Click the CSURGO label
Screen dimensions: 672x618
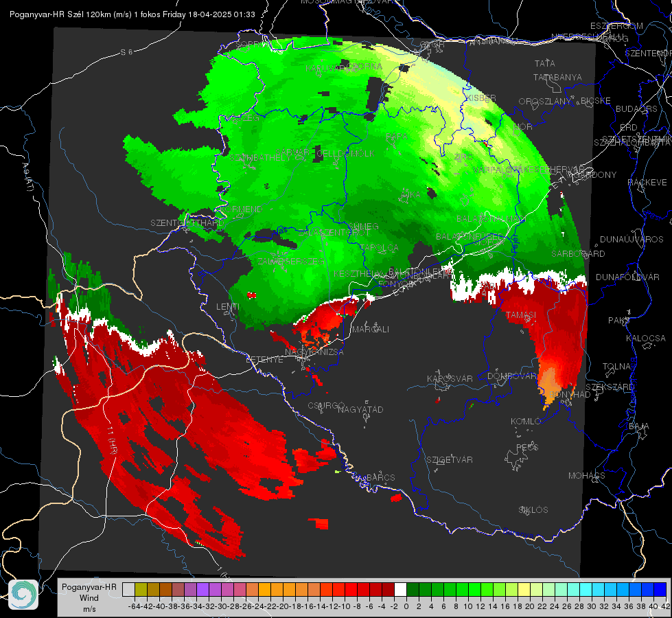(326, 406)
